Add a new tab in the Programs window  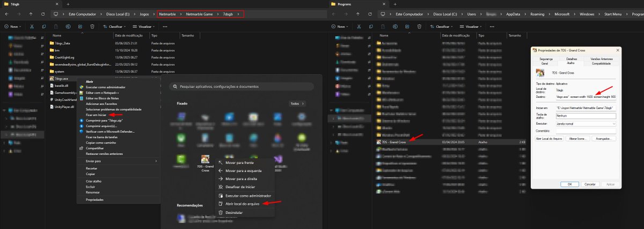396,4
